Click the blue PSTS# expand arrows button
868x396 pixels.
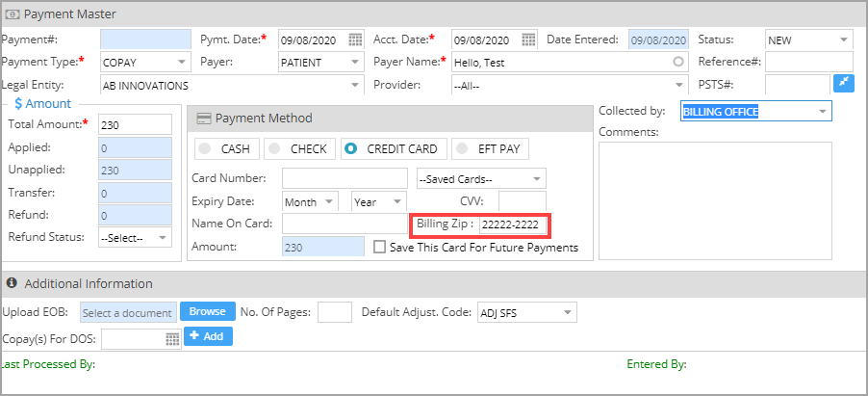pyautogui.click(x=844, y=83)
